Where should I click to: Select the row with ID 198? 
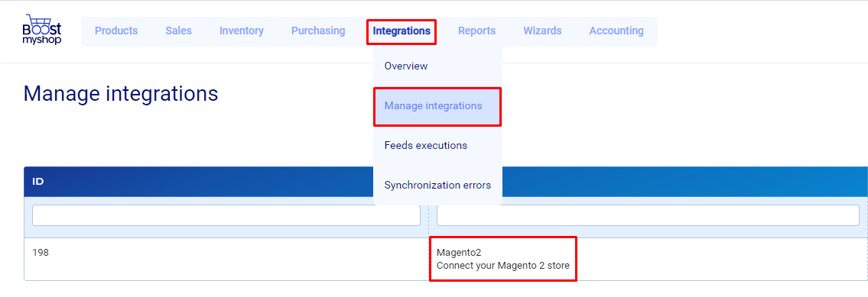tap(446, 260)
